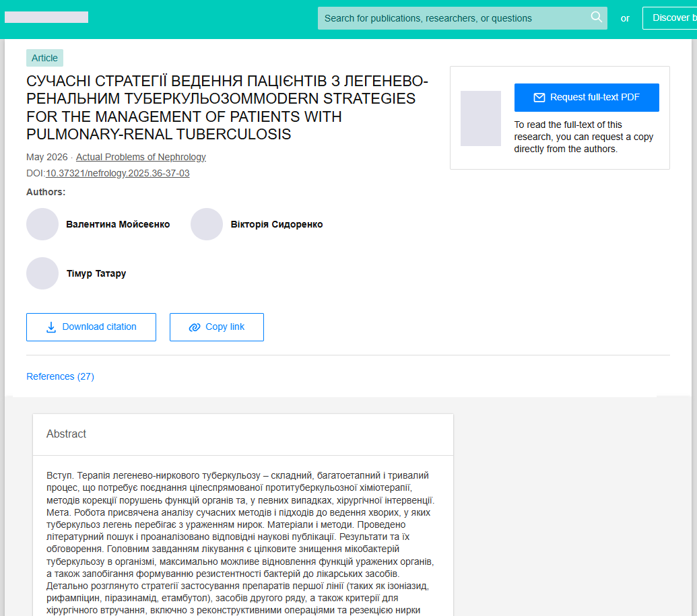Copy the publication link
This screenshot has height=616, width=697.
click(x=216, y=327)
